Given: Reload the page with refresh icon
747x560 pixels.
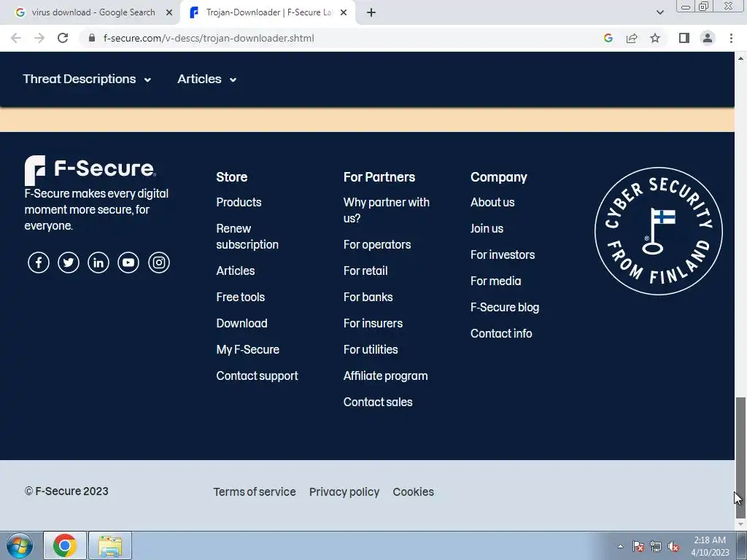Looking at the screenshot, I should coord(63,38).
